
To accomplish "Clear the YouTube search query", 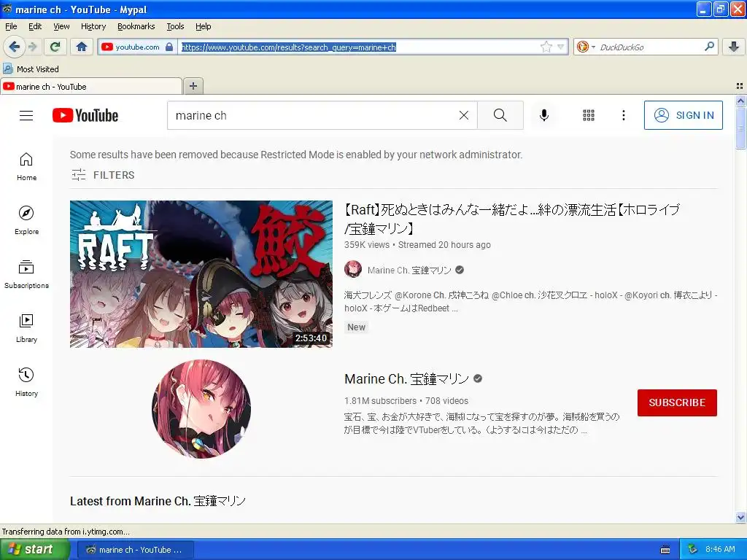I will [463, 115].
